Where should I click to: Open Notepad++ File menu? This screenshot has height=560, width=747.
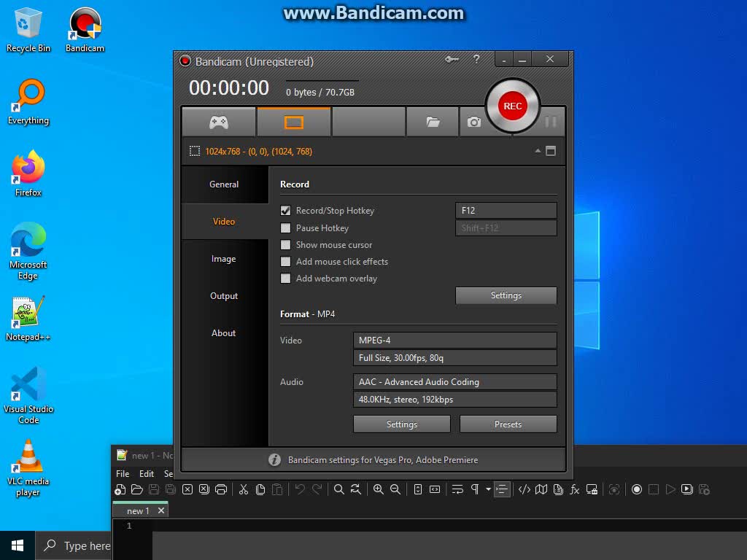click(x=123, y=474)
